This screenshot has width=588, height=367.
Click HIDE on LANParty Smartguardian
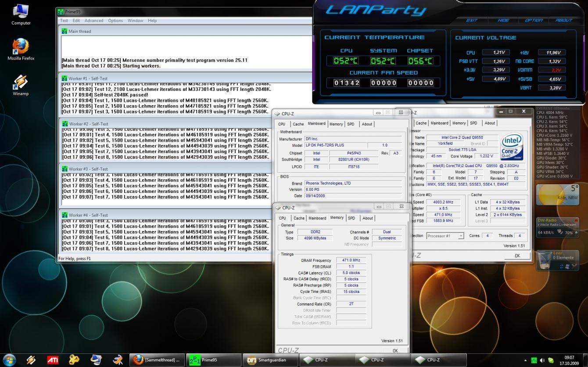click(503, 20)
